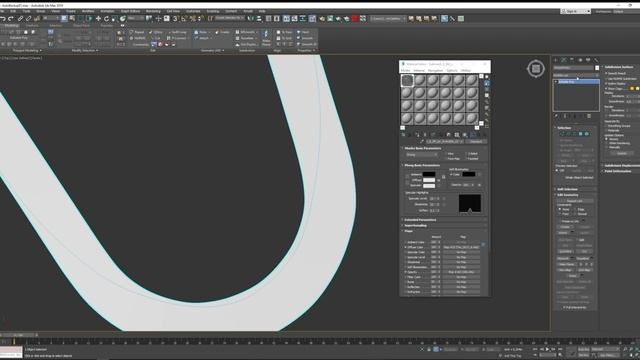Switch to the Freeform ribbon tab
Viewport: 640px width, 360px height.
[32, 25]
